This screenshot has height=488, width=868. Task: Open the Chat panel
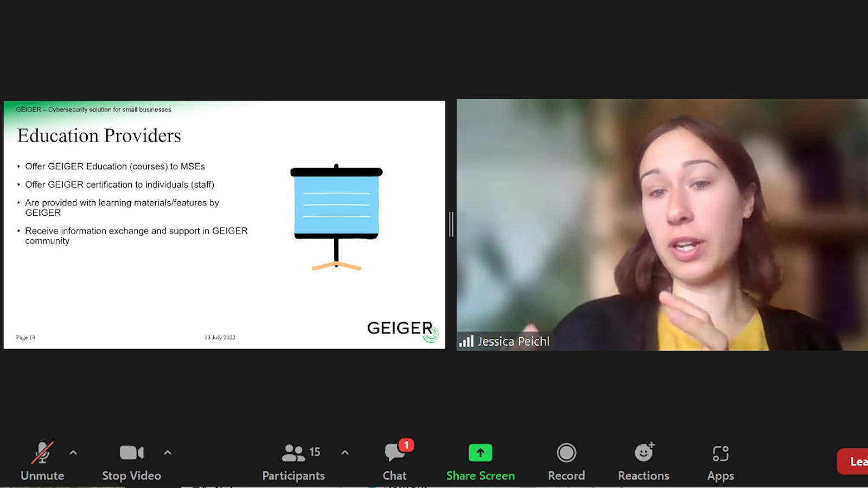[x=394, y=460]
